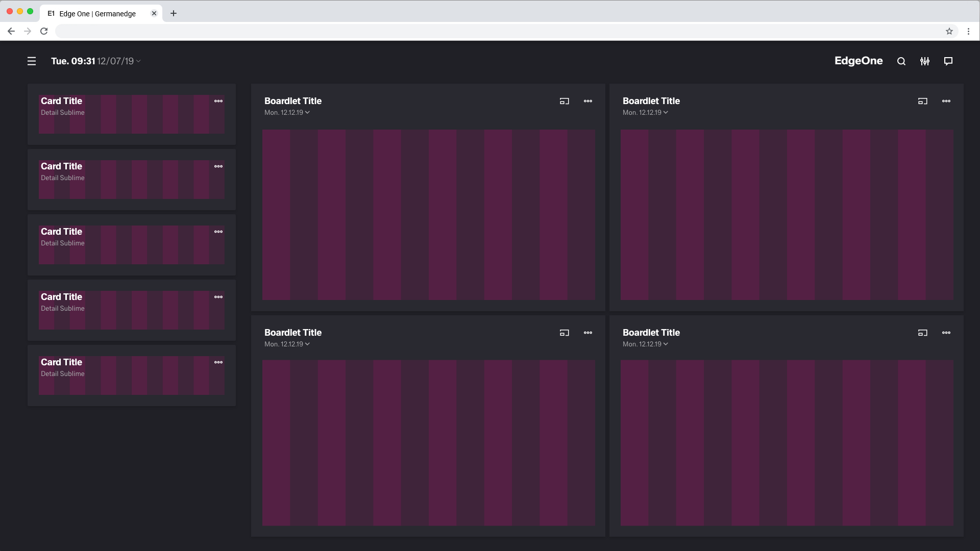Bookmark page with star icon
This screenshot has height=551, width=980.
point(949,31)
